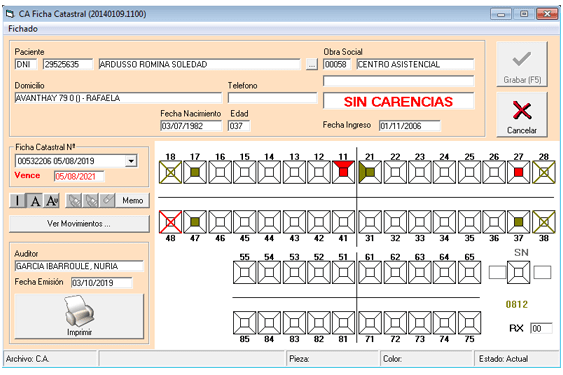Viewport: 563px width, 375px height.
Task: Select the second pencil marking tool
Action: pos(90,200)
